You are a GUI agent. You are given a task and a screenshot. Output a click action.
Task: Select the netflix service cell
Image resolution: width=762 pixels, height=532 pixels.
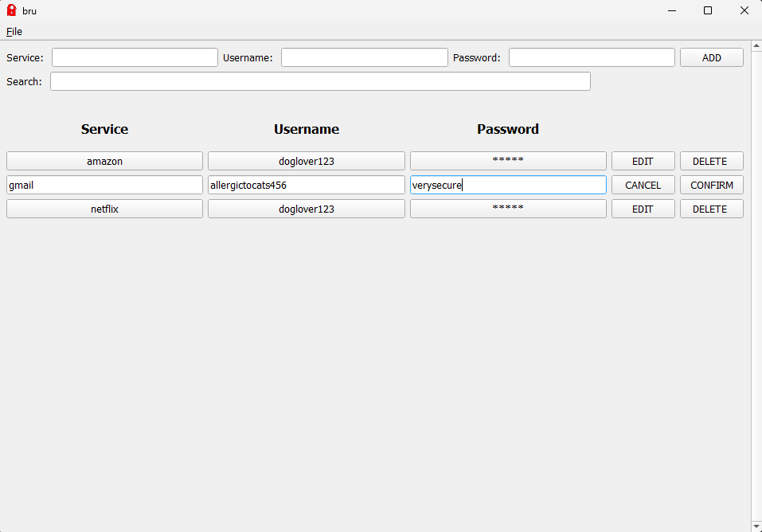104,209
